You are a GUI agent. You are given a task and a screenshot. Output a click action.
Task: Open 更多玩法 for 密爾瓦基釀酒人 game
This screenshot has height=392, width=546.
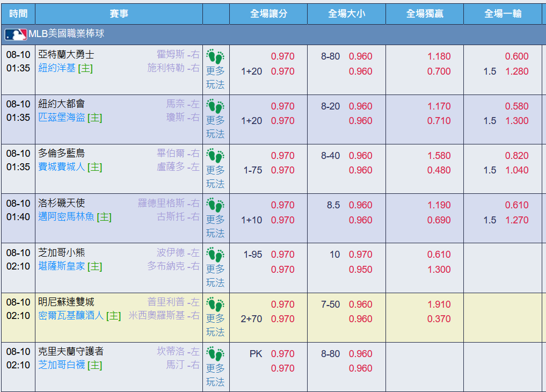[x=215, y=325]
